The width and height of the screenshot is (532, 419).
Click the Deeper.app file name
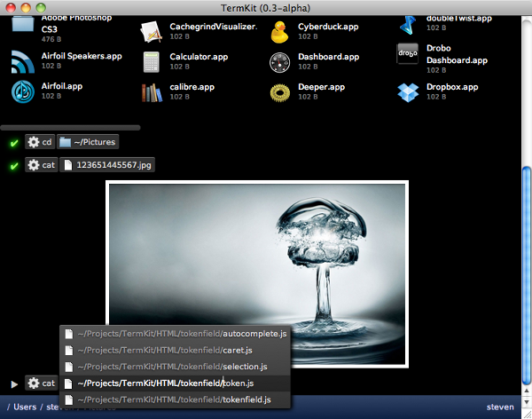tap(321, 87)
